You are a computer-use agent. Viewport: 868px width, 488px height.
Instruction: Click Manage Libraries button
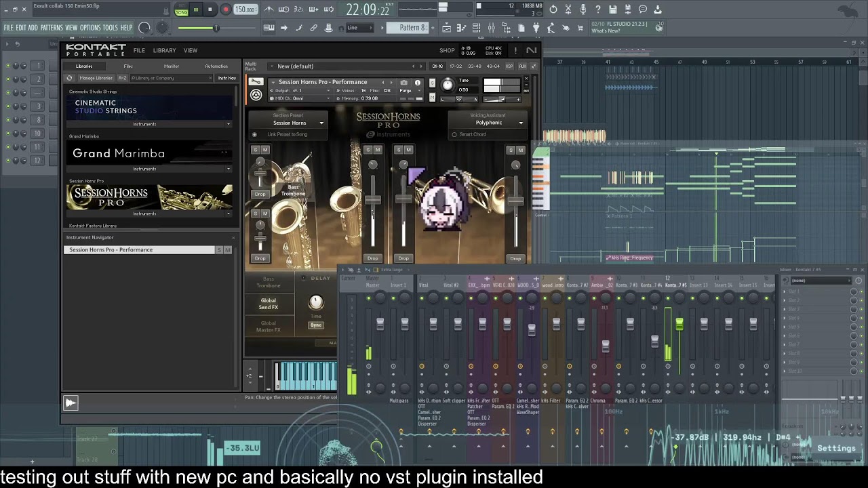pyautogui.click(x=96, y=78)
